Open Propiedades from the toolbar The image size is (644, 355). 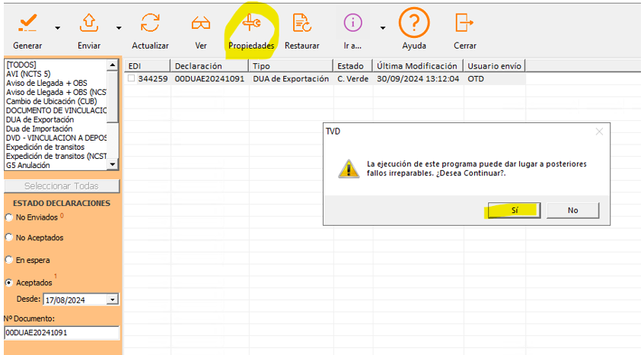pyautogui.click(x=251, y=24)
